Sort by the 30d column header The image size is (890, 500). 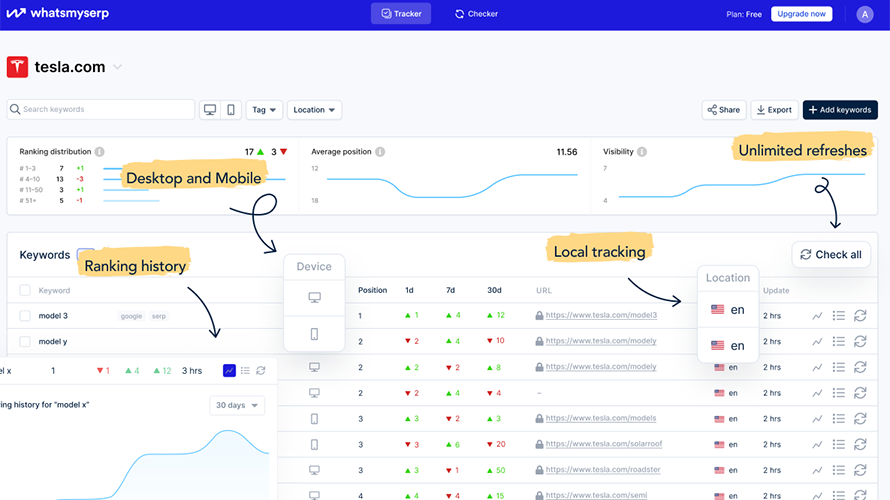494,290
